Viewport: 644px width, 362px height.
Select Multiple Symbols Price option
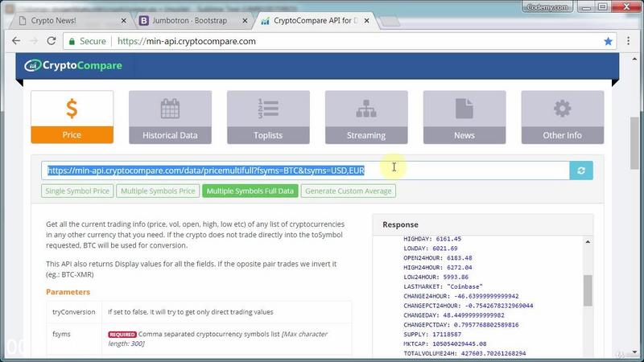click(x=158, y=191)
